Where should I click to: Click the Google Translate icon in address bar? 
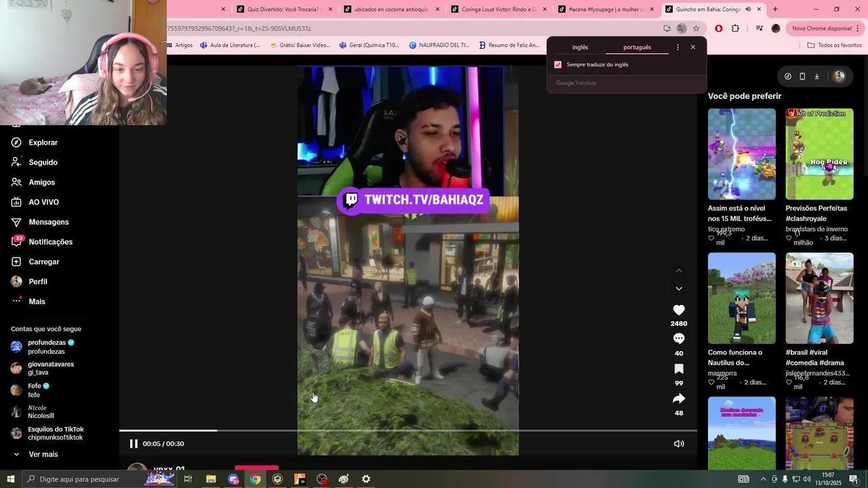682,28
